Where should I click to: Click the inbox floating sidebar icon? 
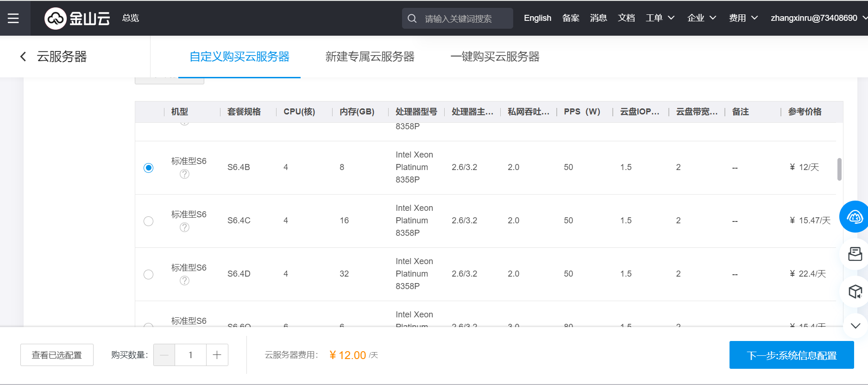coord(855,254)
